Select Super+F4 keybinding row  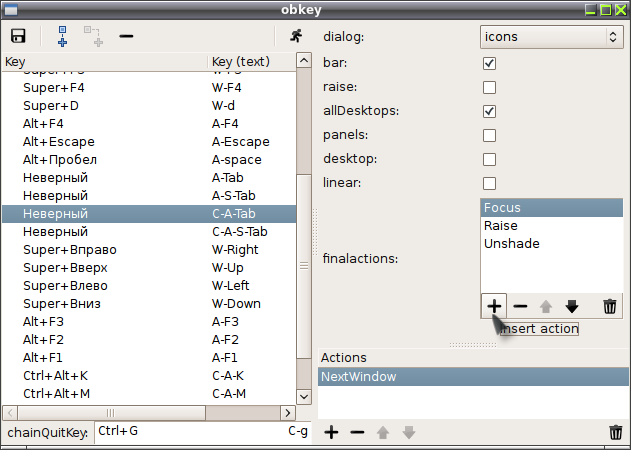(x=149, y=88)
